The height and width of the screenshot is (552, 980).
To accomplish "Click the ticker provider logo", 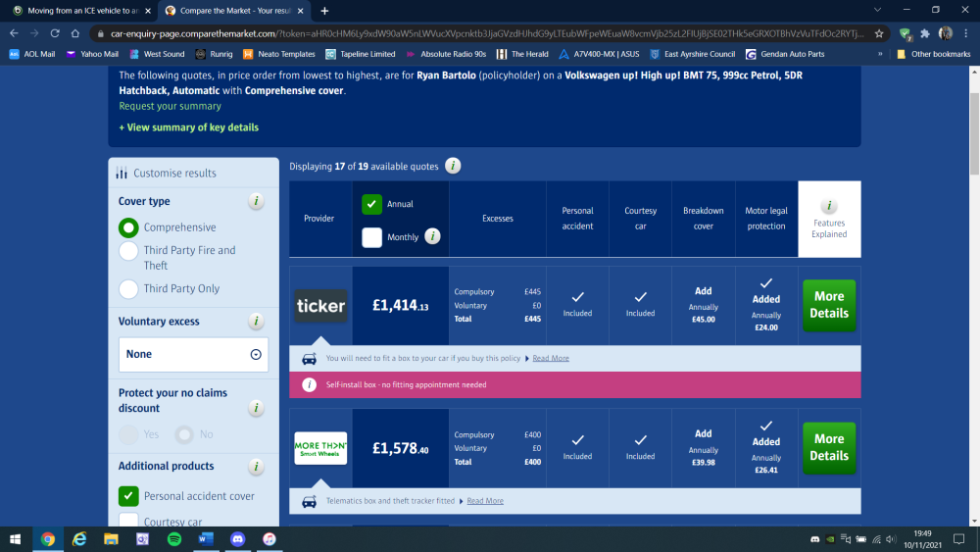I will click(320, 306).
